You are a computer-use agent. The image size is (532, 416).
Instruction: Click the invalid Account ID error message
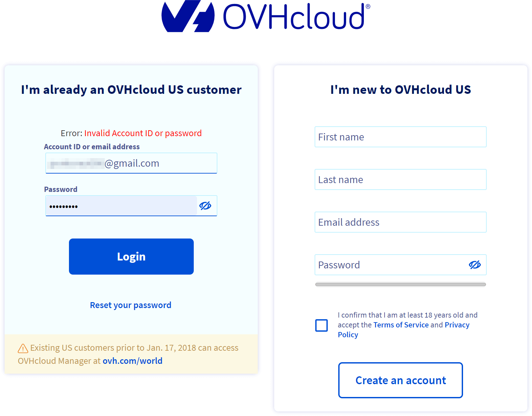click(143, 133)
